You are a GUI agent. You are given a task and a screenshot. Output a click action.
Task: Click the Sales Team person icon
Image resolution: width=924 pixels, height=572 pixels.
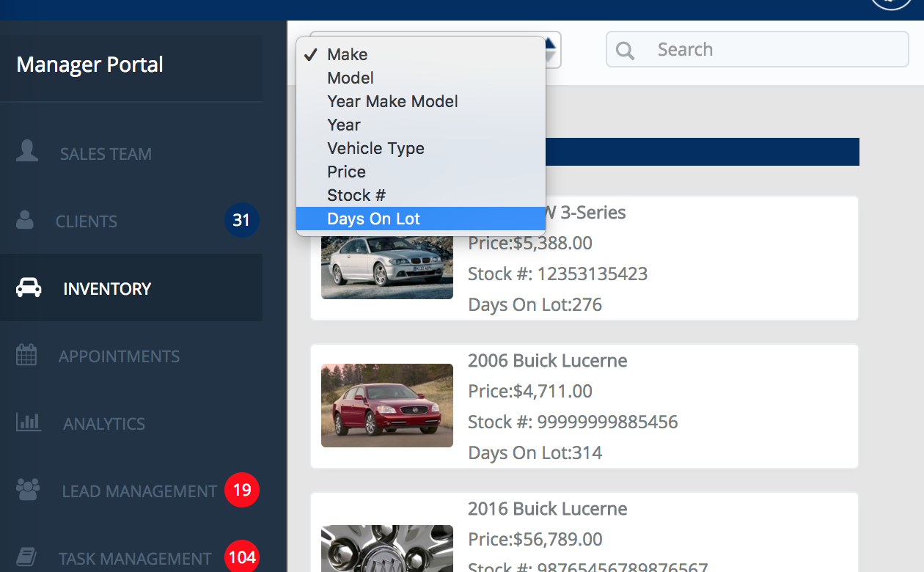[27, 151]
